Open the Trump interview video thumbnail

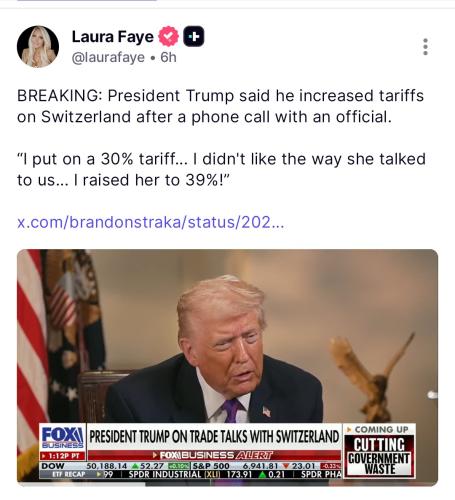[x=227, y=367]
